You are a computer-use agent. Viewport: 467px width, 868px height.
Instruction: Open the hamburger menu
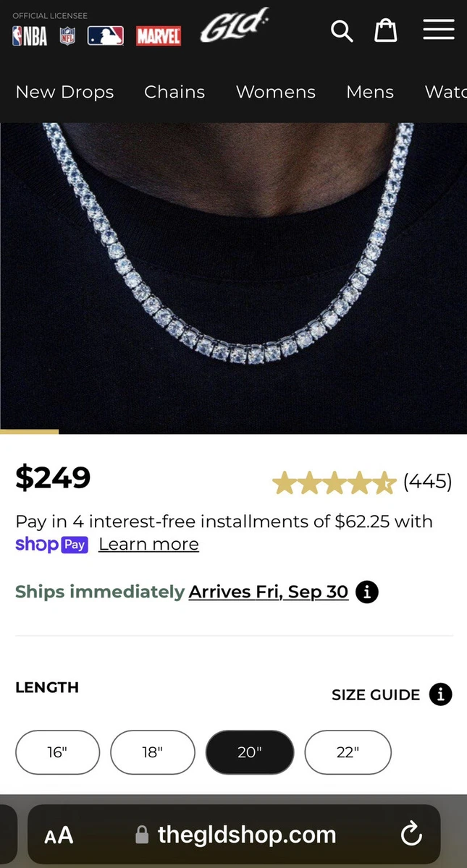coord(439,30)
